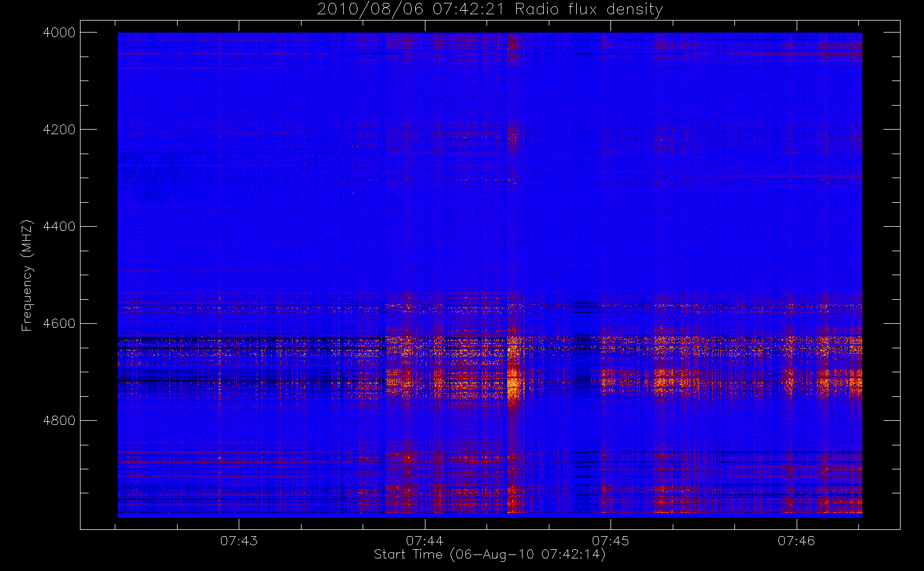This screenshot has height=571, width=924.
Task: Click the 07:45 time axis label
Action: (610, 541)
